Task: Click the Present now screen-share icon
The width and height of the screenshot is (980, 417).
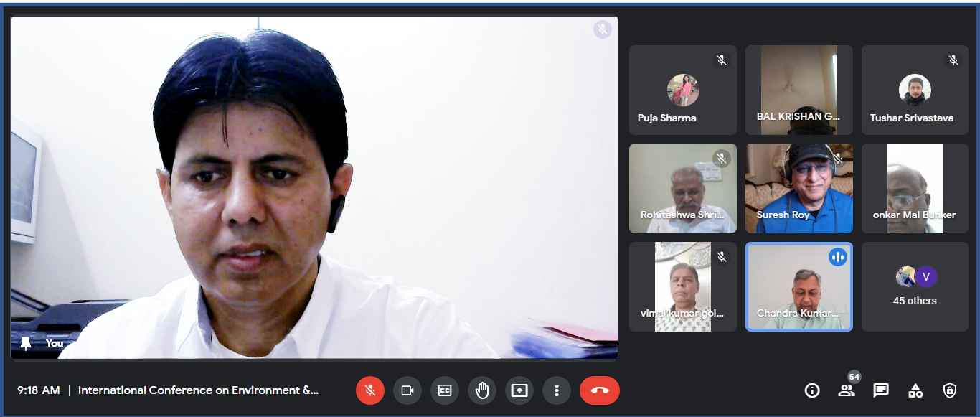Action: [519, 390]
